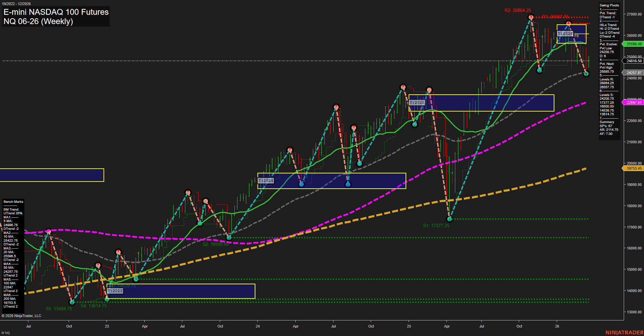The height and width of the screenshot is (336, 644).
Task: Toggle the Swing Pivots info panel
Action: [x=609, y=5]
